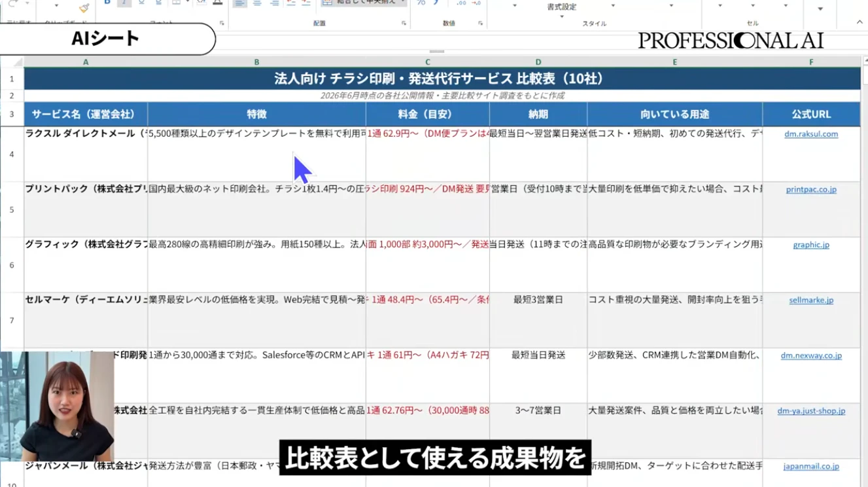
Task: Toggle italic formatting in ribbon
Action: coord(124,3)
